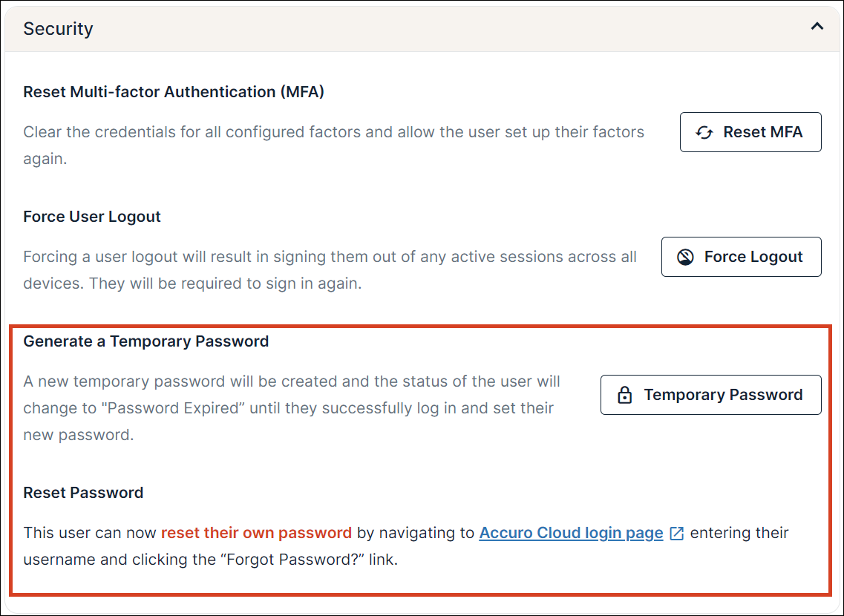Click the upward chevron beside Security heading
This screenshot has height=616, width=844.
click(x=817, y=26)
